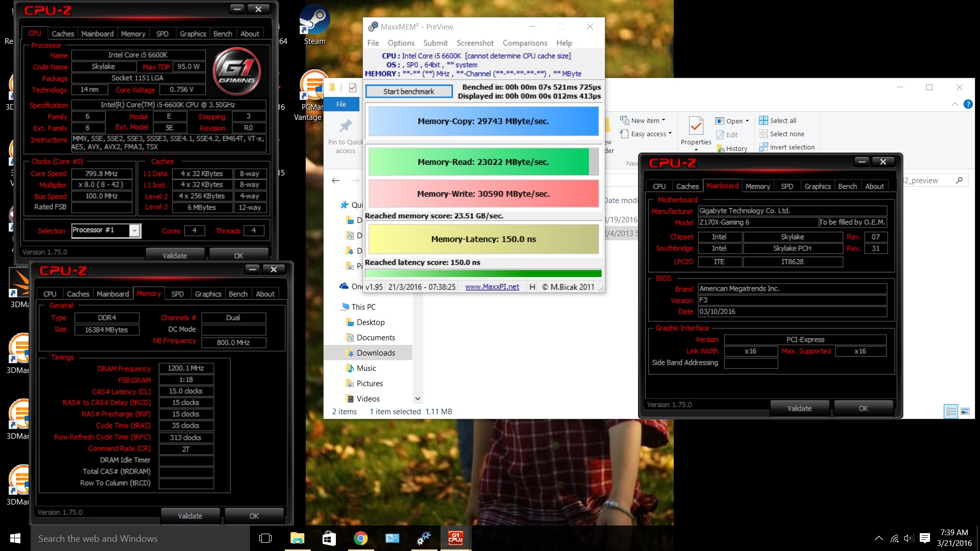Click Edit in Explorer ribbon
The image size is (980, 551).
726,135
